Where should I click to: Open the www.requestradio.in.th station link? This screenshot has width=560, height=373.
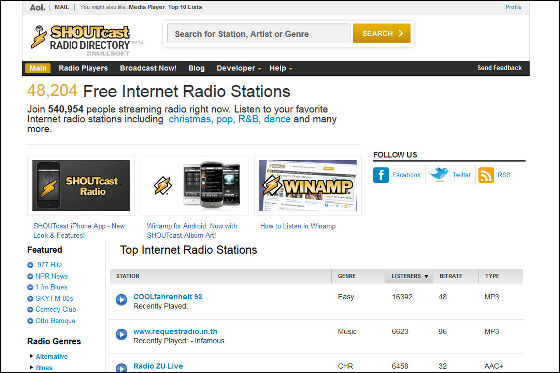[175, 332]
